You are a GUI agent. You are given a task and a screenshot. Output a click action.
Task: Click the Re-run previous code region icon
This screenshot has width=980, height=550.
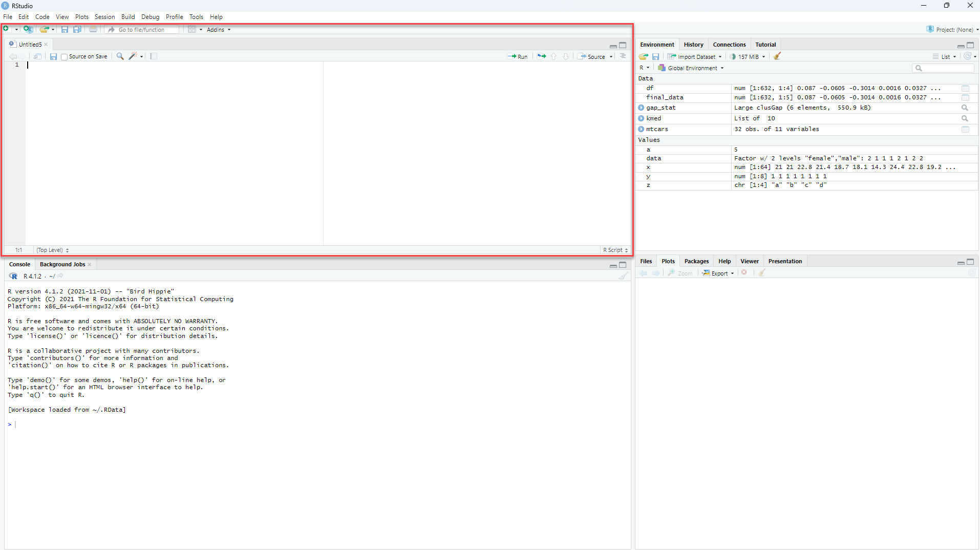tap(541, 56)
